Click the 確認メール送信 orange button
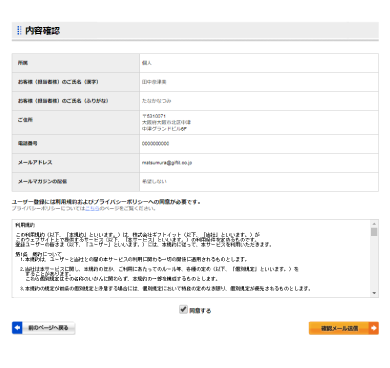Image resolution: width=390 pixels, height=368 pixels. (x=344, y=328)
